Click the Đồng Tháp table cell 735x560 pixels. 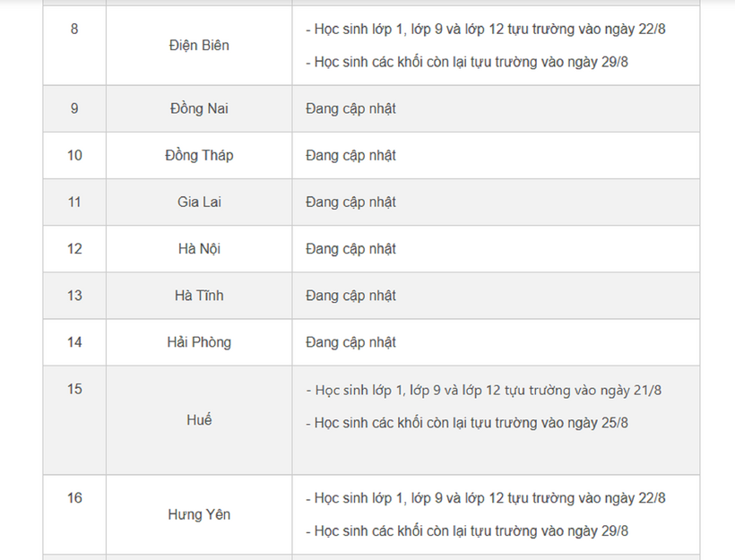click(198, 155)
